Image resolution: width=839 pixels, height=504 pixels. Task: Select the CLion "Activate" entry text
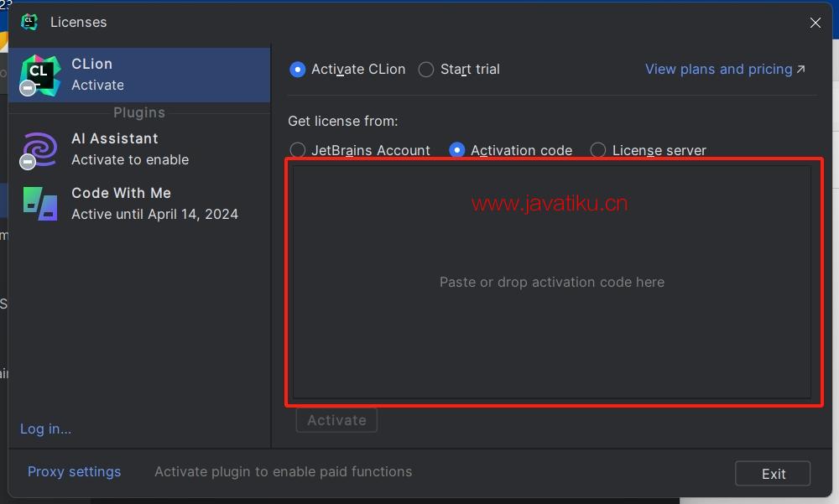(98, 85)
